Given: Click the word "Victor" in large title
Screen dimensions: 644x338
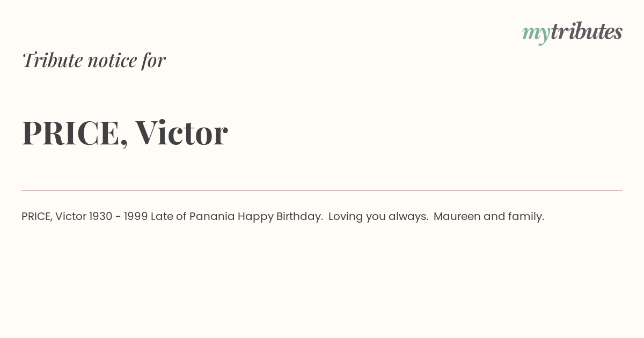Looking at the screenshot, I should pos(181,132).
